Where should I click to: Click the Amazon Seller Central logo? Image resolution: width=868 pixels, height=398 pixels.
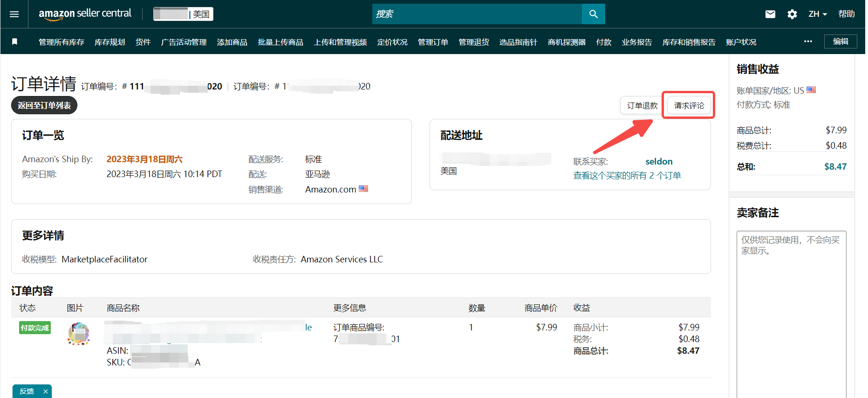(x=85, y=14)
